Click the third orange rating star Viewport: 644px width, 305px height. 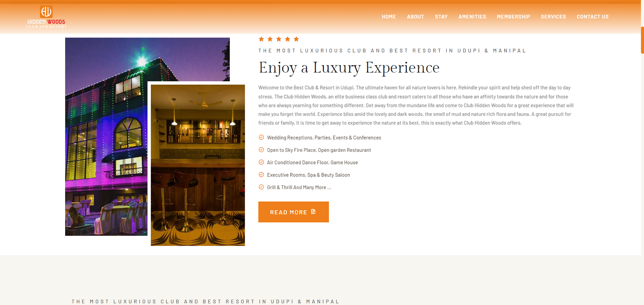click(x=279, y=39)
